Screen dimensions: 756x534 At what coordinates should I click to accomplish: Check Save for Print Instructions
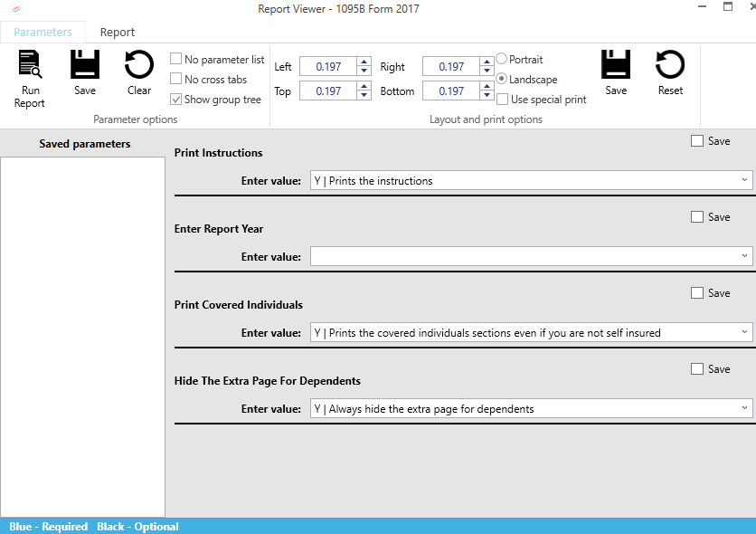[696, 141]
